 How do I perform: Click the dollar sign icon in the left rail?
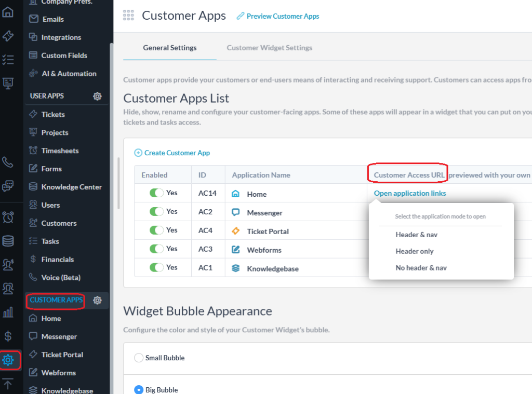pyautogui.click(x=8, y=336)
